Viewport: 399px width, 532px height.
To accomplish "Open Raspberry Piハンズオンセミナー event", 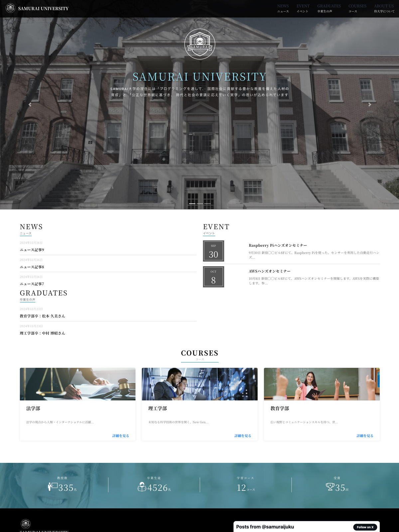I will click(x=278, y=245).
